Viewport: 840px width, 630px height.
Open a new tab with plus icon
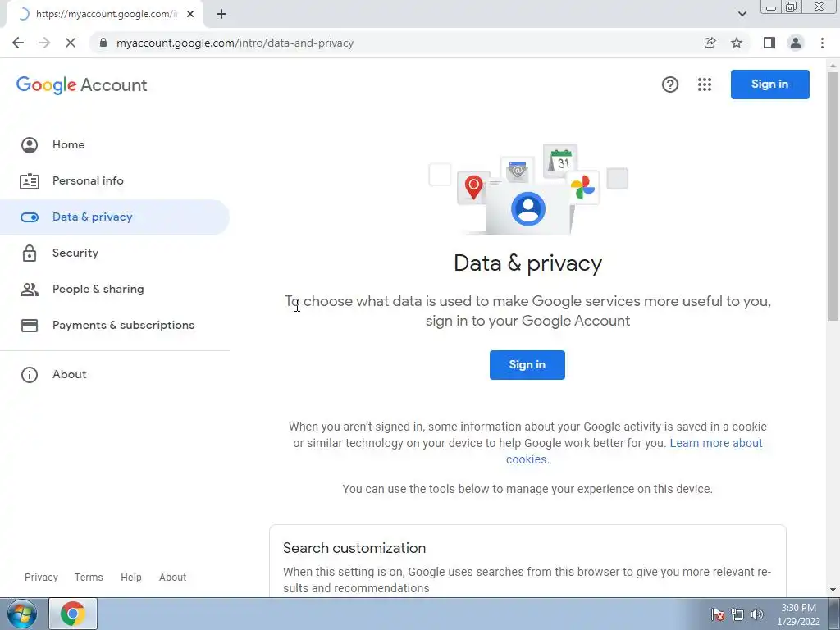221,14
